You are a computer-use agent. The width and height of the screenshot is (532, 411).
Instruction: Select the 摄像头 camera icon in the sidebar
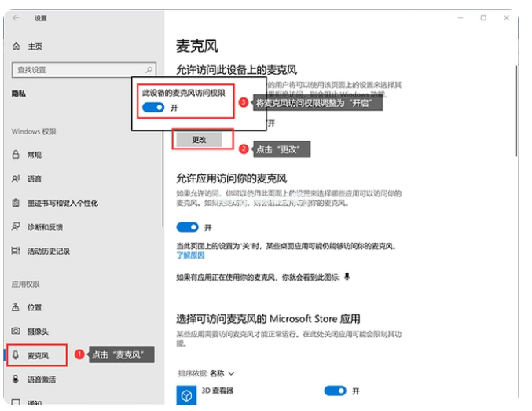coord(17,332)
